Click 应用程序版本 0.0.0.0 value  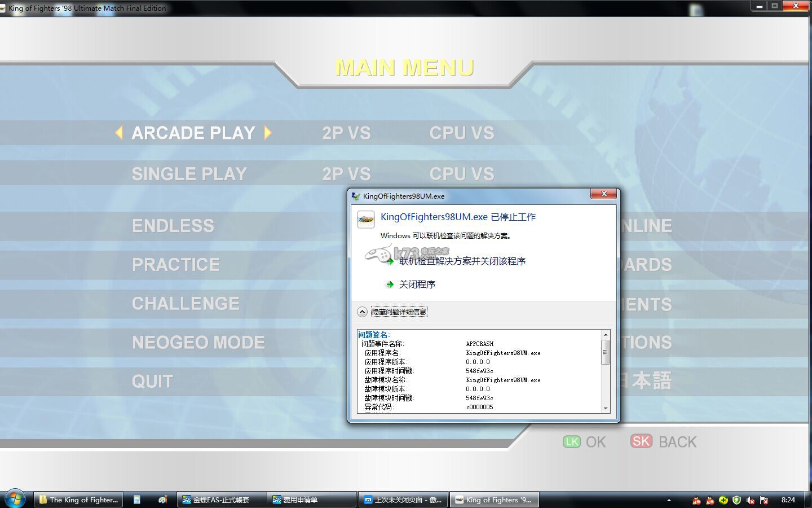478,362
